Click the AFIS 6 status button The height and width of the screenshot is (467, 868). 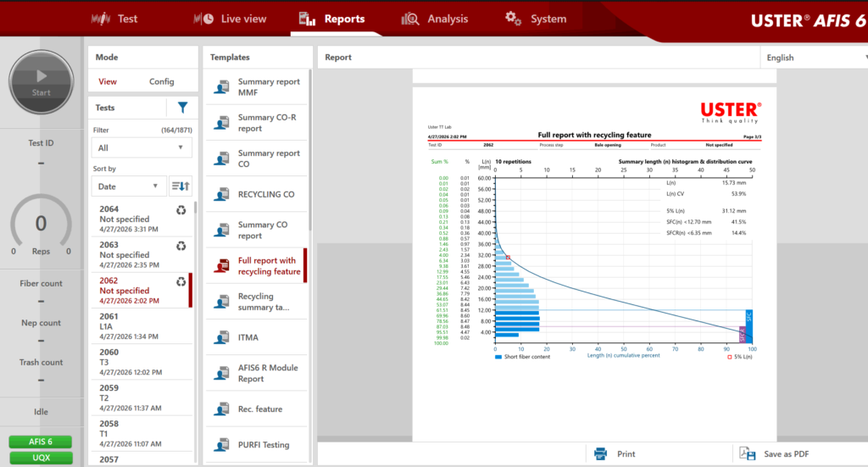tap(41, 442)
